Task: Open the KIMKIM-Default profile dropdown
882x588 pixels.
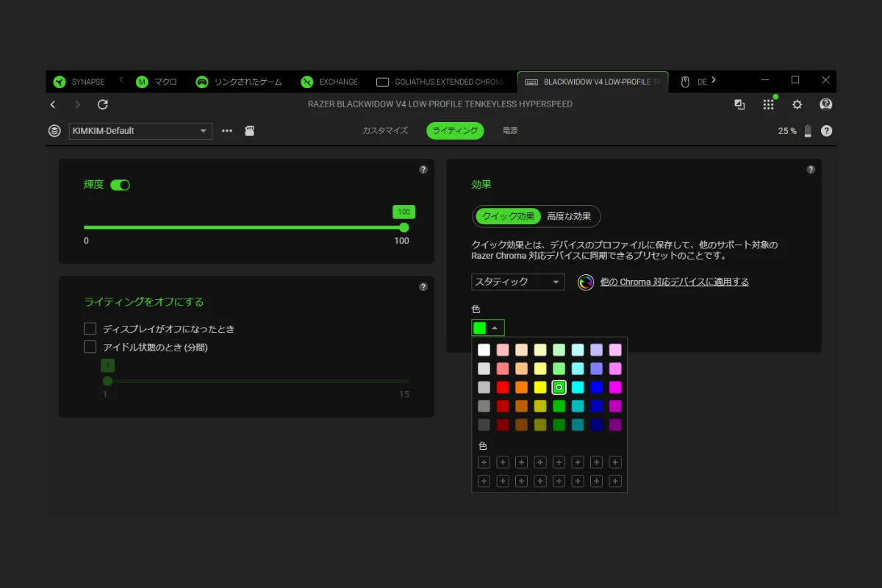Action: coord(140,131)
